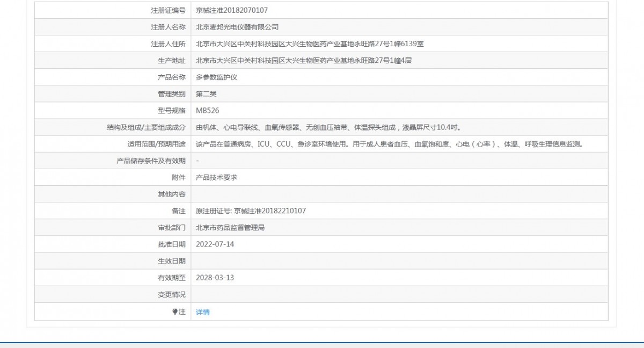This screenshot has height=348, width=644.
Task: Click attachment value 产品技术要求
Action: (x=216, y=177)
